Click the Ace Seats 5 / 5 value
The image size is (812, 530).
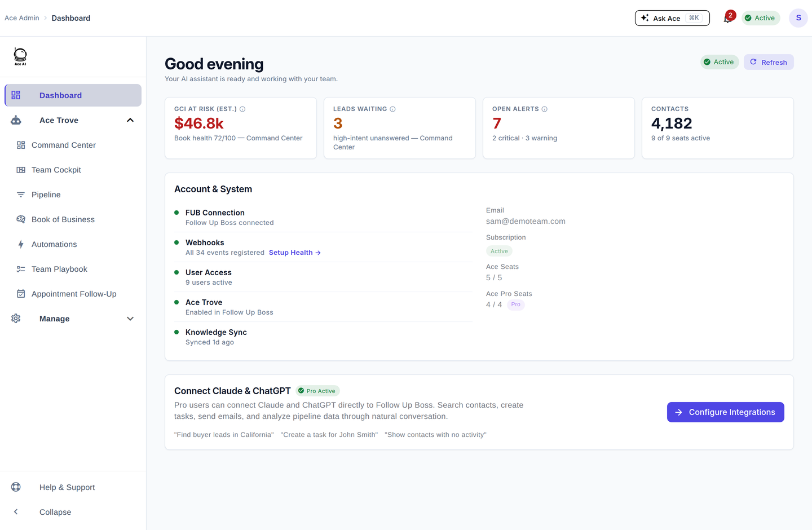pos(494,278)
